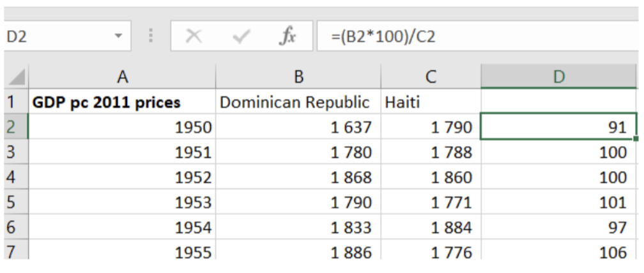
Task: Click the year cell 1954
Action: pos(122,227)
